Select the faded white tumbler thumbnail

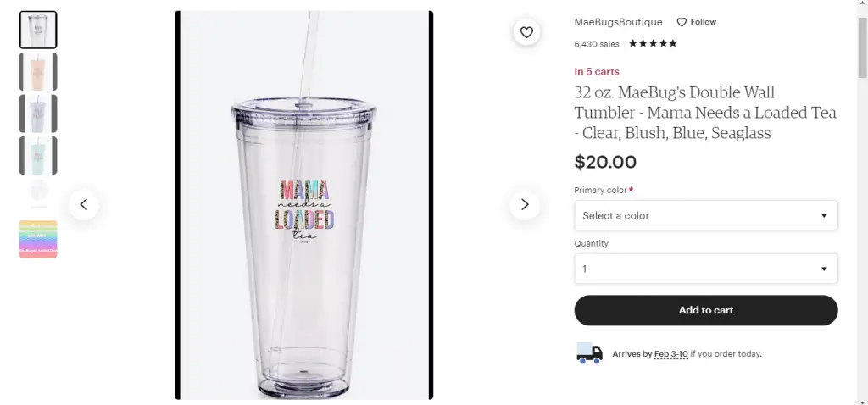click(x=38, y=192)
